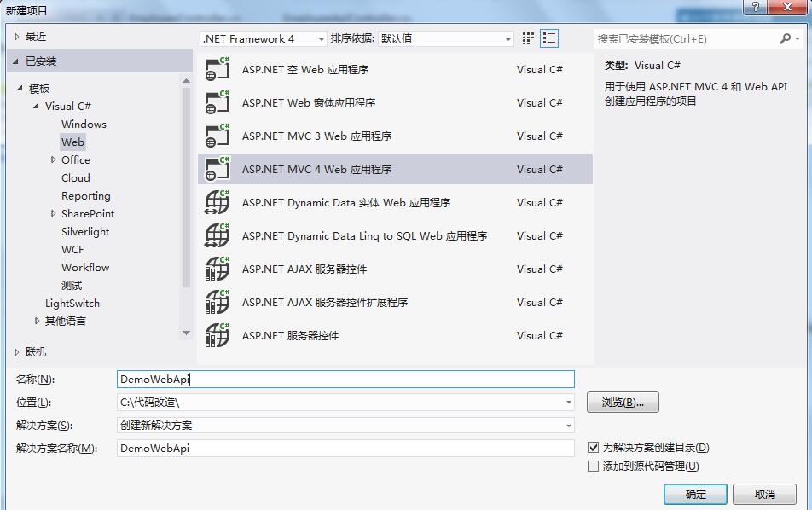Select Windows in template tree
This screenshot has height=510, width=812.
[84, 125]
